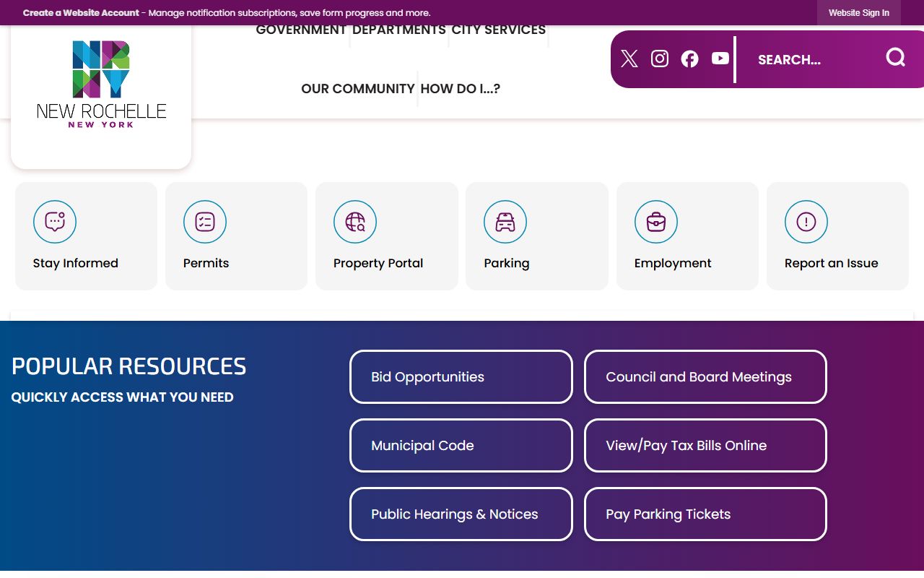Open the Instagram social icon

point(660,59)
